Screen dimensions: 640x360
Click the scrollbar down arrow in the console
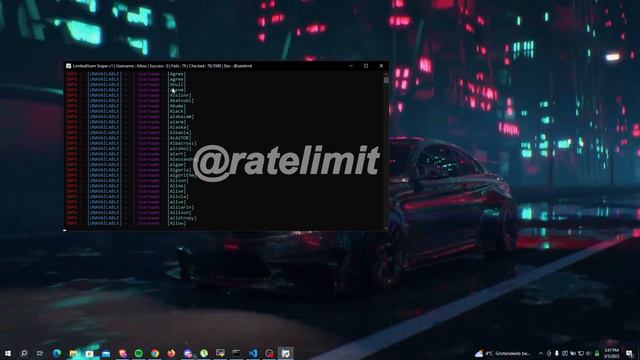386,229
